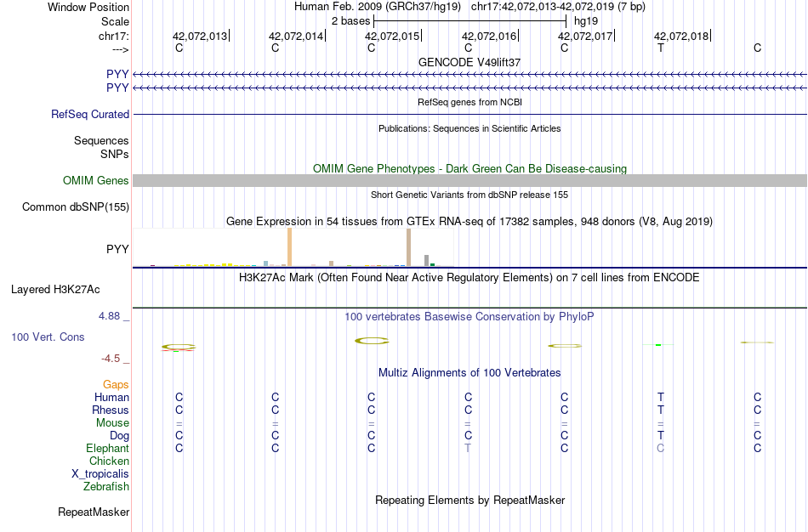Viewport: 808px width, 532px height.
Task: Click the Human species label
Action: tap(111, 398)
